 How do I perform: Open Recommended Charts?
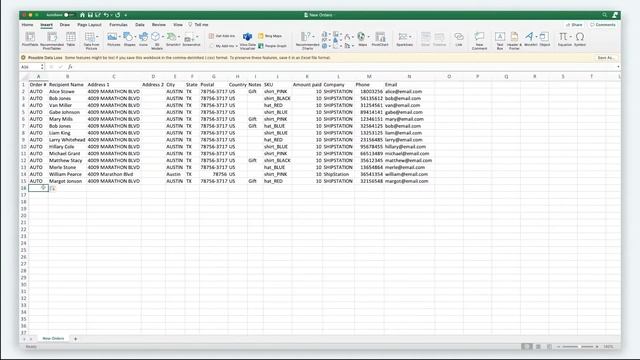307,40
